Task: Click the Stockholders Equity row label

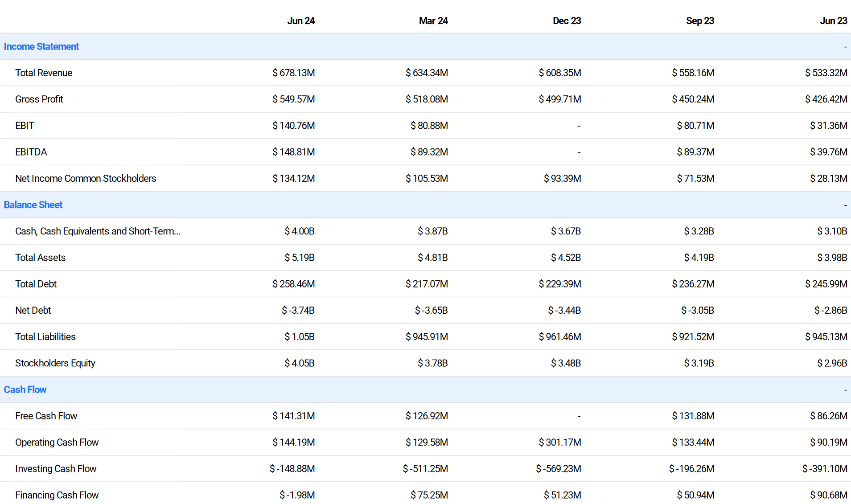Action: coord(55,363)
